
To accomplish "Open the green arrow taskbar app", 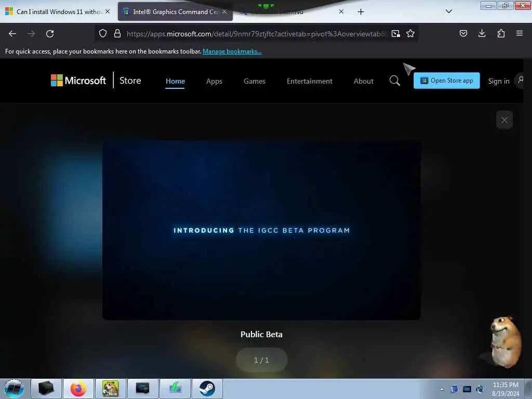I will (175, 389).
